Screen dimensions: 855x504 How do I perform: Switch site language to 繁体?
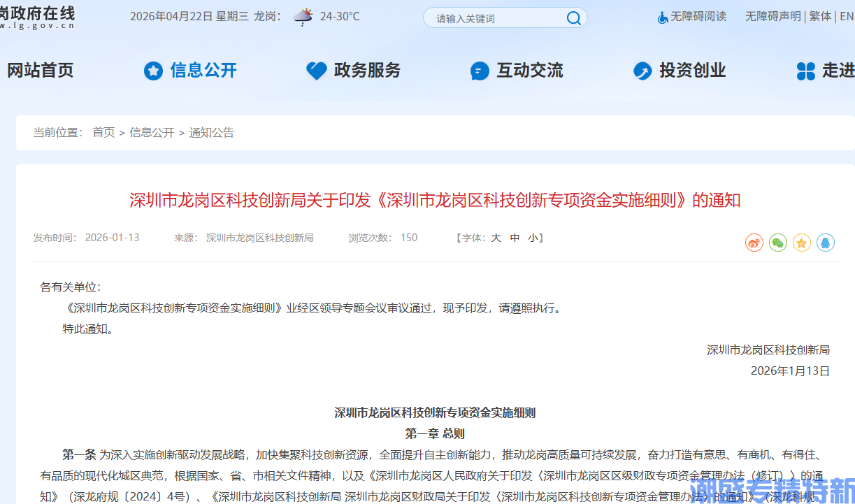(820, 16)
